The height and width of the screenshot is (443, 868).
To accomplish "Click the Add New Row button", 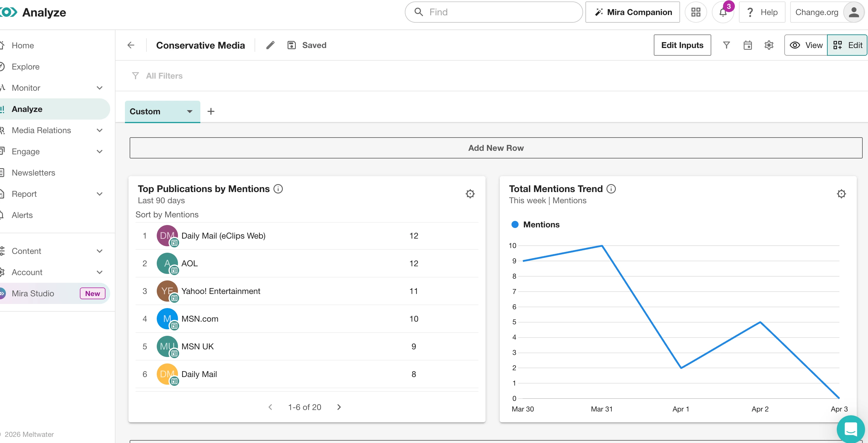I will pyautogui.click(x=496, y=148).
